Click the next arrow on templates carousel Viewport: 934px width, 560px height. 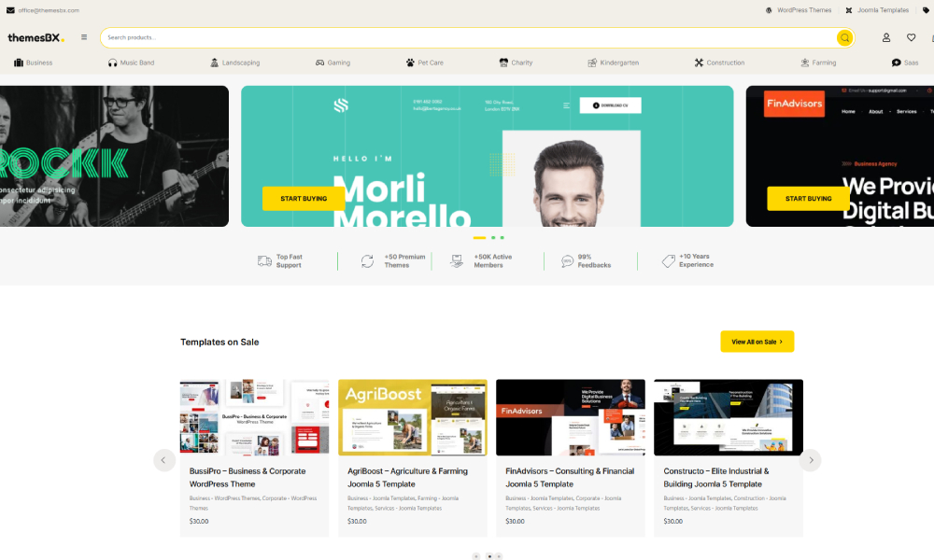811,460
